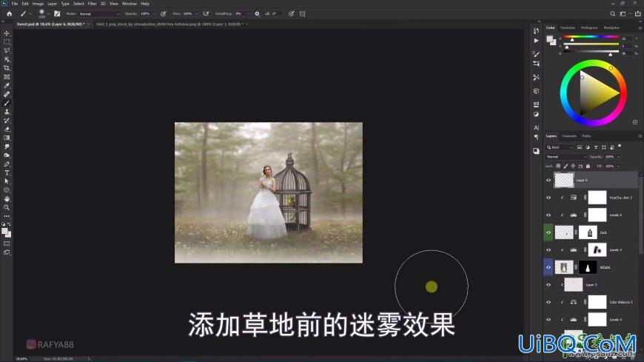
Task: Click the brightness slider bar in Color panel
Action: (x=591, y=51)
